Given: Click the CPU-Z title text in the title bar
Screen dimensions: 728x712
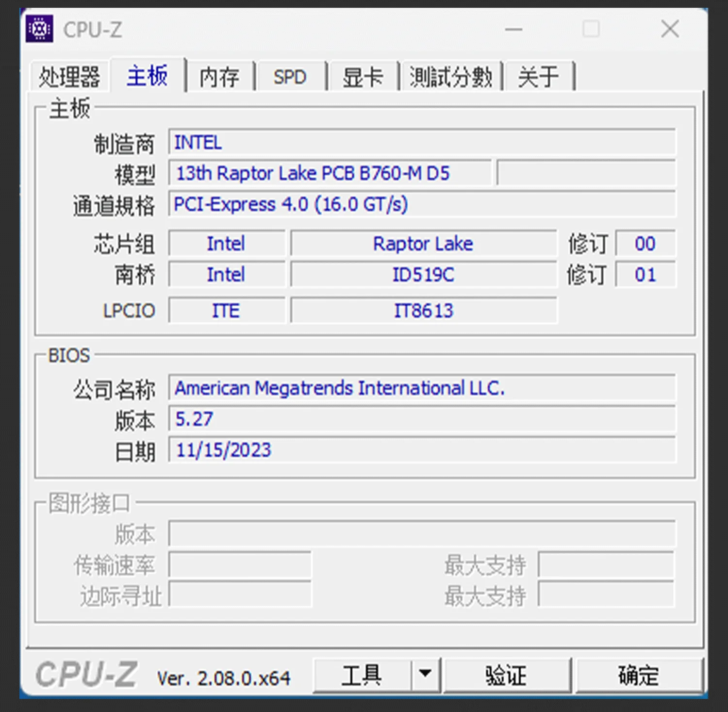Looking at the screenshot, I should [93, 30].
